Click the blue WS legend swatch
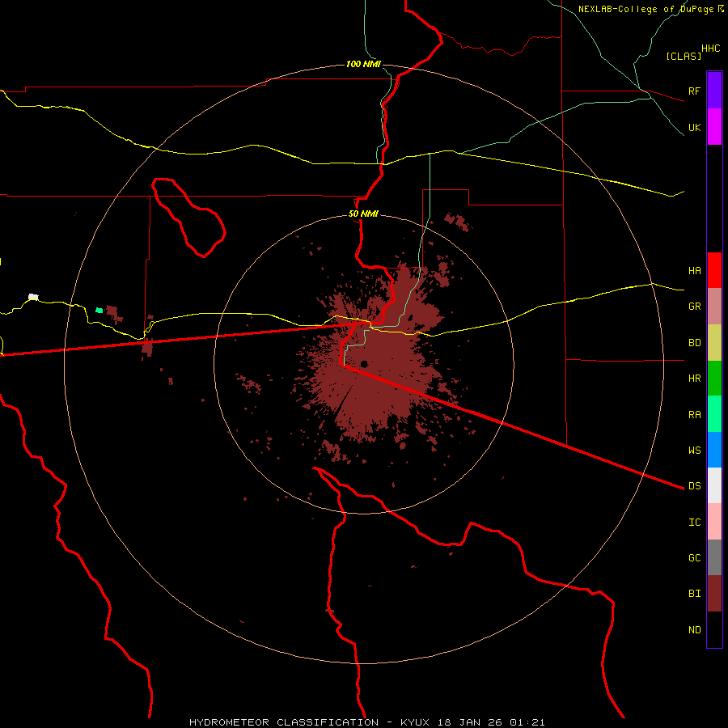The width and height of the screenshot is (728, 728). tap(714, 450)
